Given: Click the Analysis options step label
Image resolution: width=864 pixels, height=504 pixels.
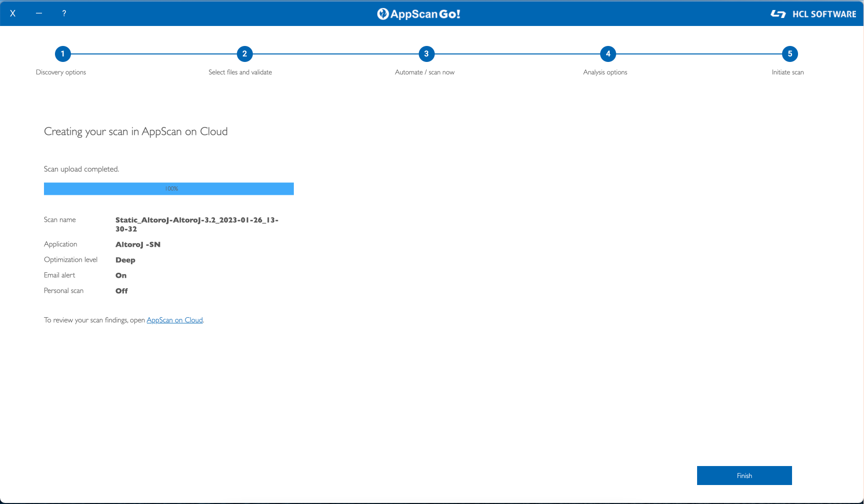Looking at the screenshot, I should (x=605, y=72).
